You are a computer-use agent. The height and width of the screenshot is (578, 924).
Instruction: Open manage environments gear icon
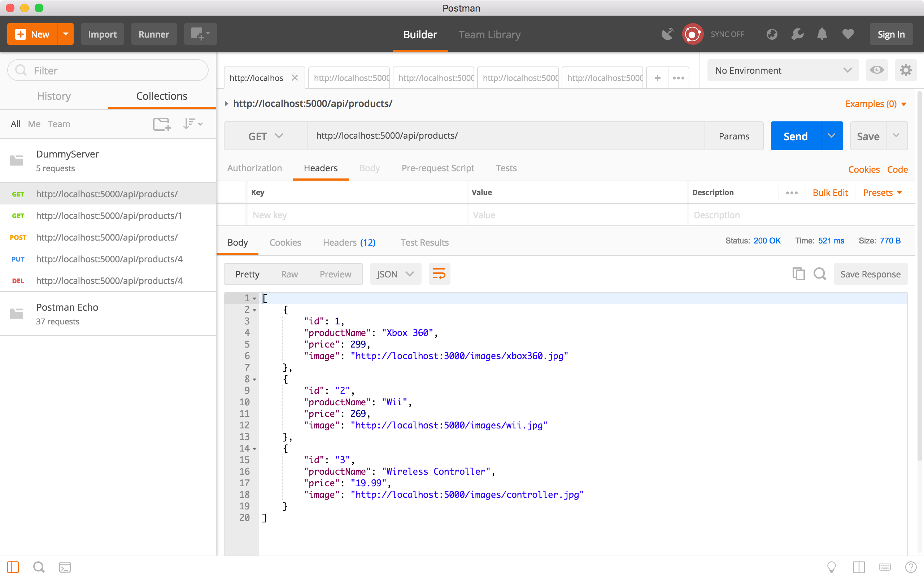tap(906, 70)
